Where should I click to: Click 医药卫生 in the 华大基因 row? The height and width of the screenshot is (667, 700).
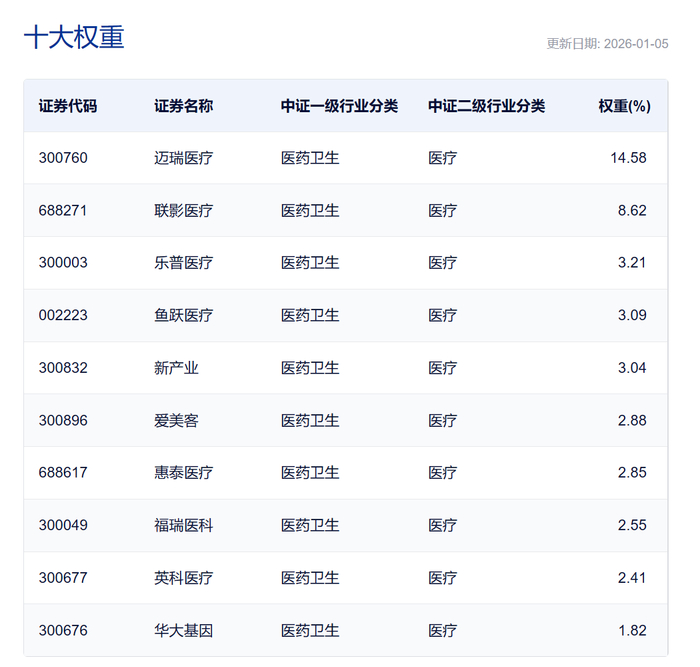coord(310,630)
